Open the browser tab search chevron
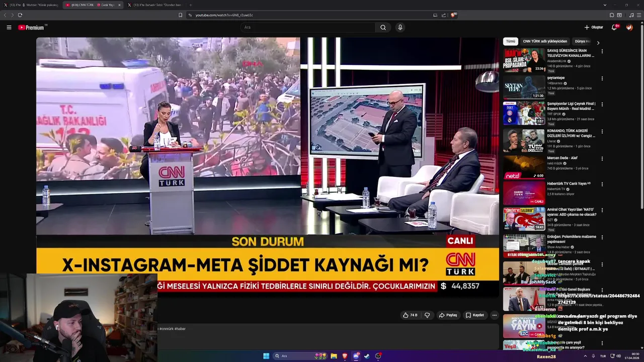Screen dimensions: 644x362 (605, 5)
